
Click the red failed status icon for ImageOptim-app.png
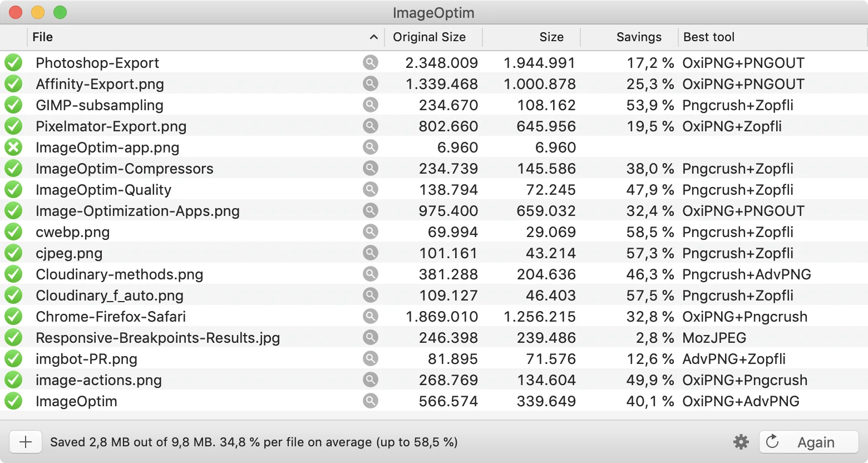13,147
